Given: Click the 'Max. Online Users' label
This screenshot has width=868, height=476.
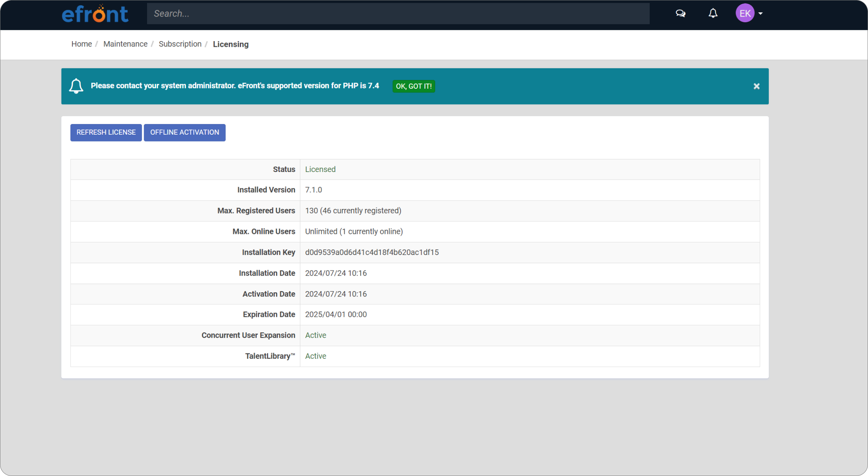Looking at the screenshot, I should click(x=264, y=232).
